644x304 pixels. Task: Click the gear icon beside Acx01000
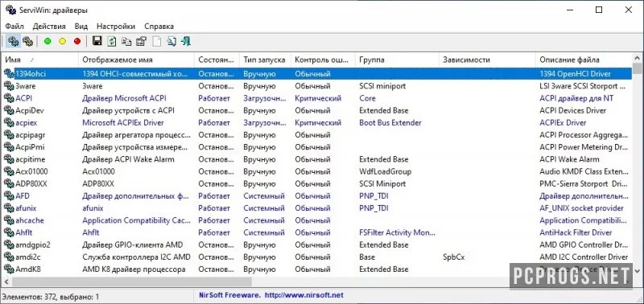coord(9,171)
